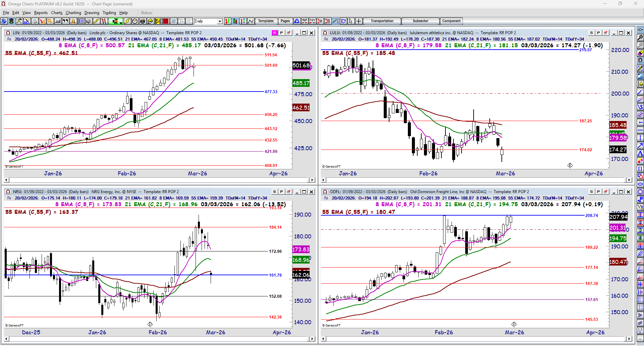Click the 173.83 magenta price tag on NRG chart

(301, 249)
